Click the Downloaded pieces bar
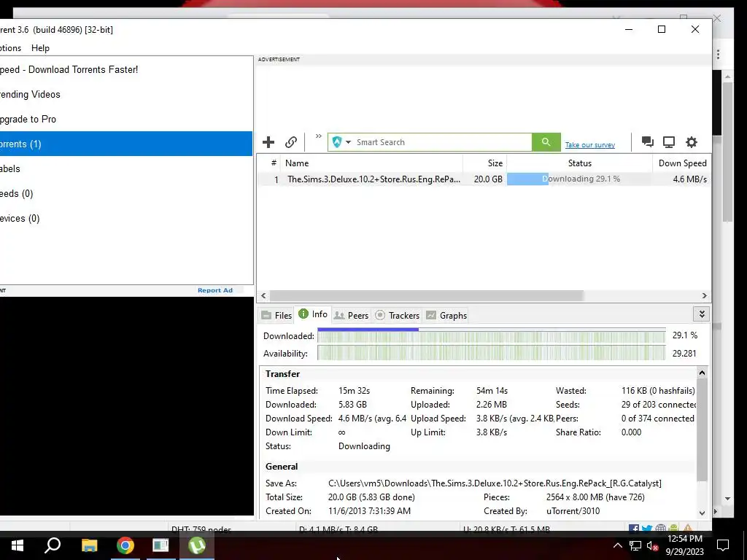The image size is (747, 560). coord(492,335)
